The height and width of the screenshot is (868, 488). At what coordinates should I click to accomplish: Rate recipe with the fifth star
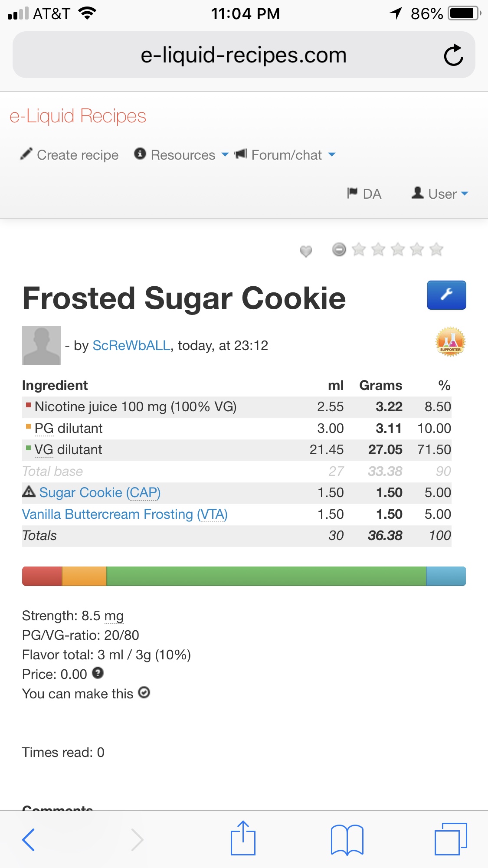coord(436,249)
